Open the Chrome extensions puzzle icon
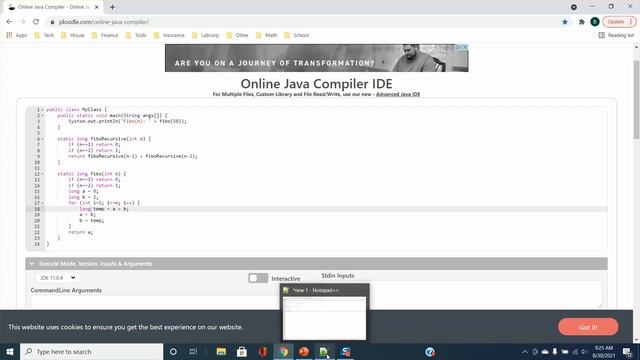 (x=582, y=22)
